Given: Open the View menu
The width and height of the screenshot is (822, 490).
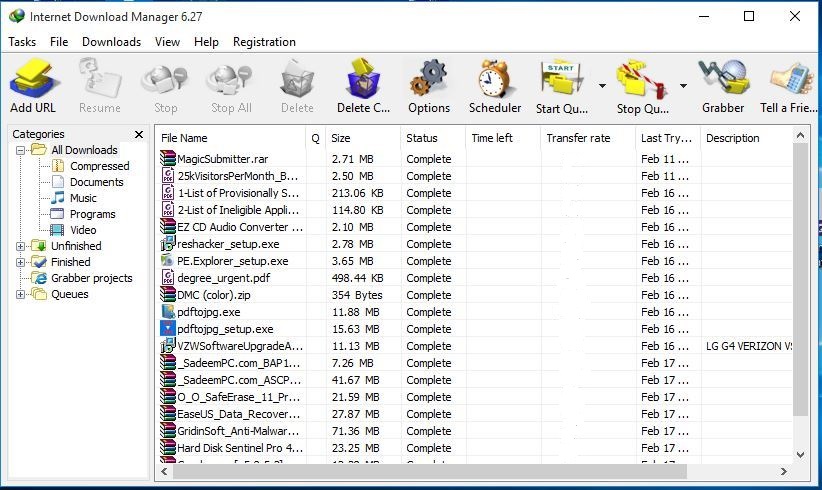Looking at the screenshot, I should pos(167,42).
